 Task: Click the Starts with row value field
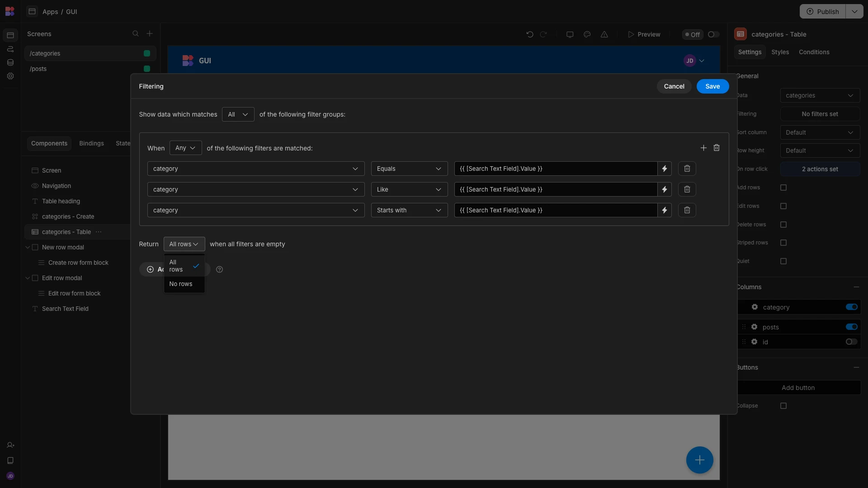click(556, 210)
